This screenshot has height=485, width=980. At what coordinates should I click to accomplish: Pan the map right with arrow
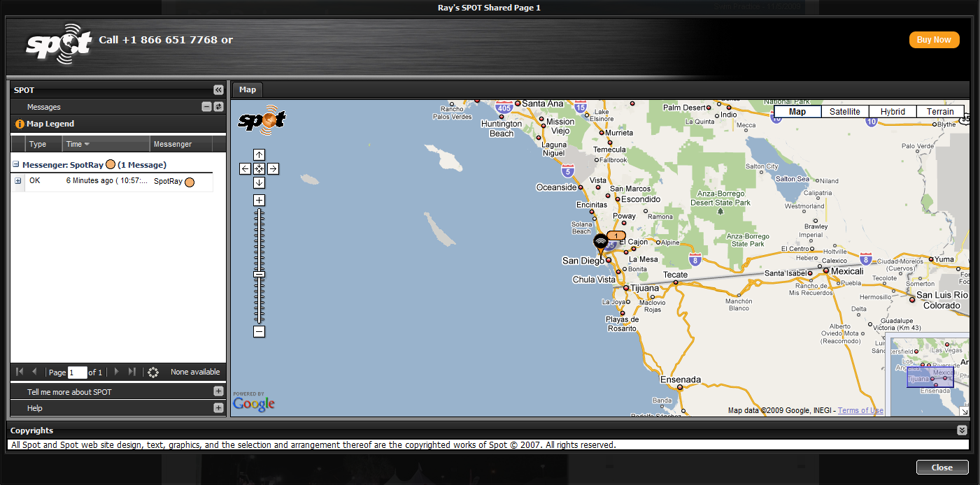273,168
